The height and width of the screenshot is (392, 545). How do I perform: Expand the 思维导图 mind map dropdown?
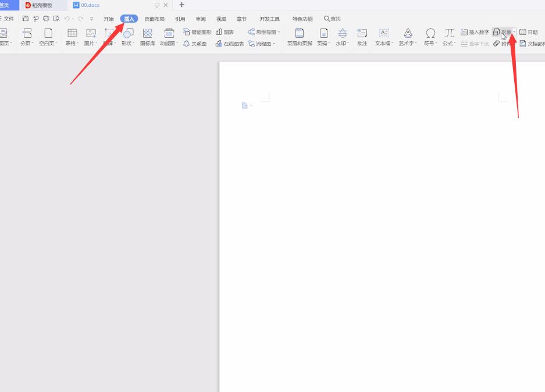(279, 32)
